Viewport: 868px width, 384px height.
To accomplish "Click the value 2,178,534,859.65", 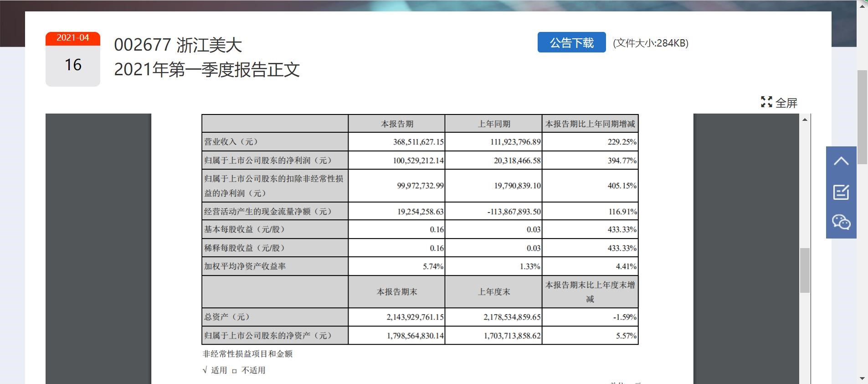I will pos(512,317).
